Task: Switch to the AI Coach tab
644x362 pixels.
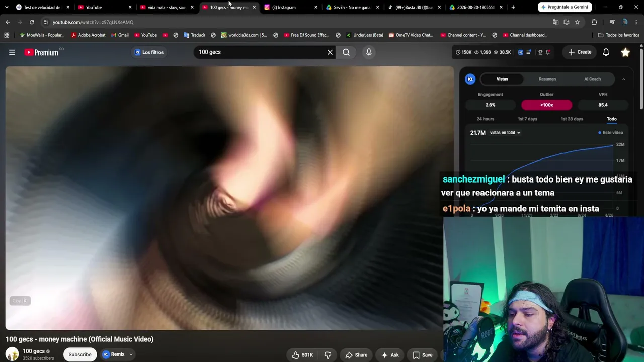Action: pyautogui.click(x=592, y=79)
